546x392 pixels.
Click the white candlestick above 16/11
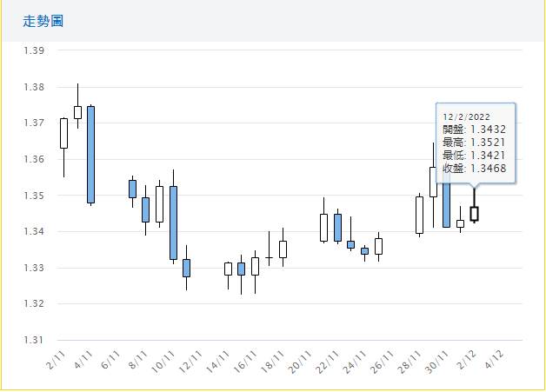tap(255, 266)
